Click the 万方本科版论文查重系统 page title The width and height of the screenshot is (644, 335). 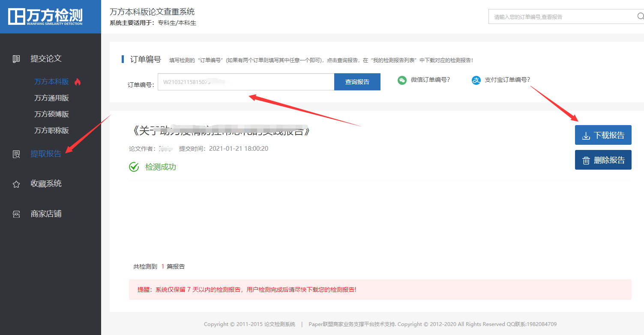click(152, 12)
